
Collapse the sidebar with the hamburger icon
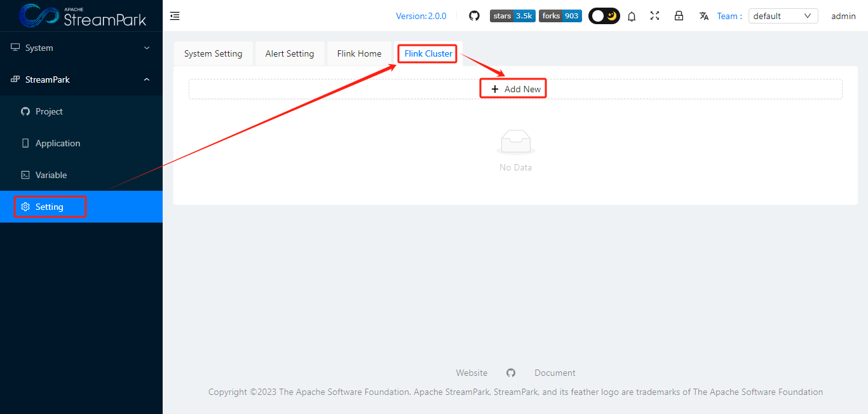(175, 16)
